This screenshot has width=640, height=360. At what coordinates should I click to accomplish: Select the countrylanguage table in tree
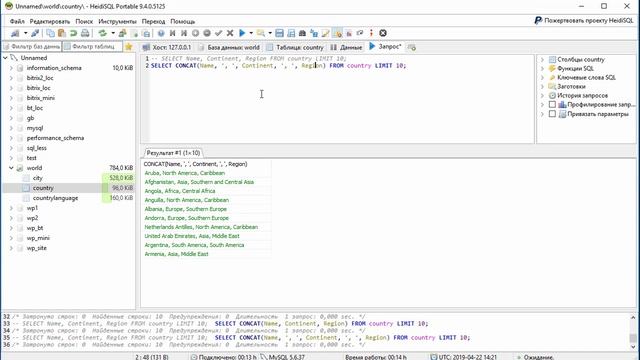55,198
